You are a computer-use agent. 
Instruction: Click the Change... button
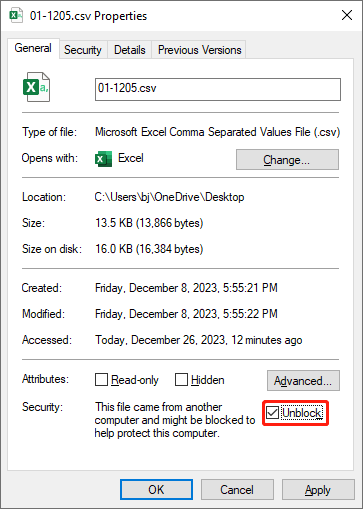[x=287, y=160]
